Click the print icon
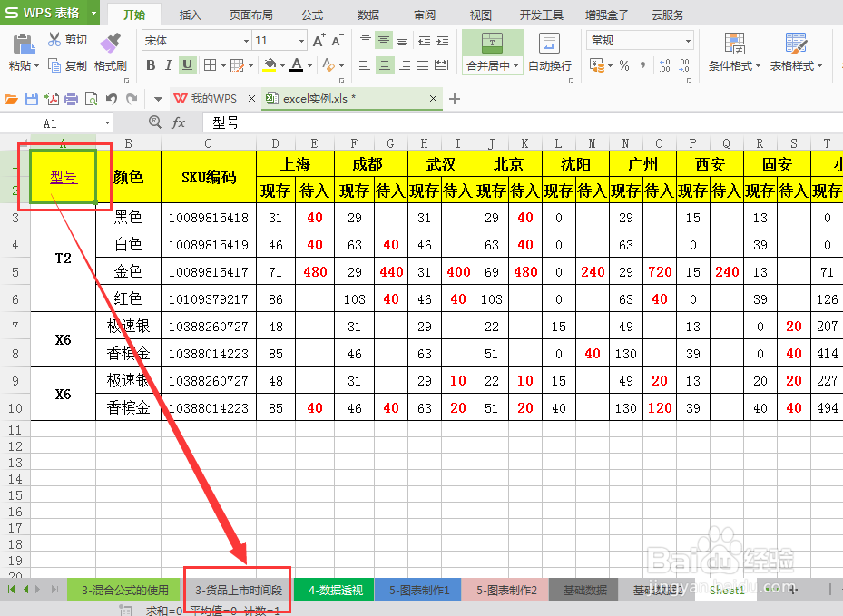Image resolution: width=843 pixels, height=616 pixels. [71, 99]
